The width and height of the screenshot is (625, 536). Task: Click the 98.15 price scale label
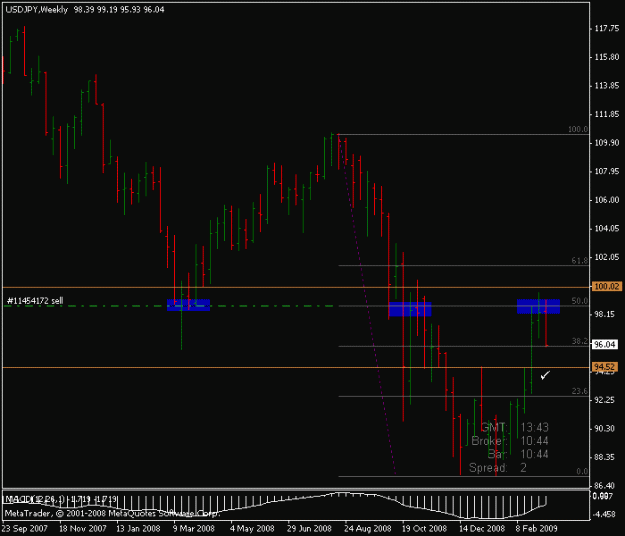click(605, 314)
